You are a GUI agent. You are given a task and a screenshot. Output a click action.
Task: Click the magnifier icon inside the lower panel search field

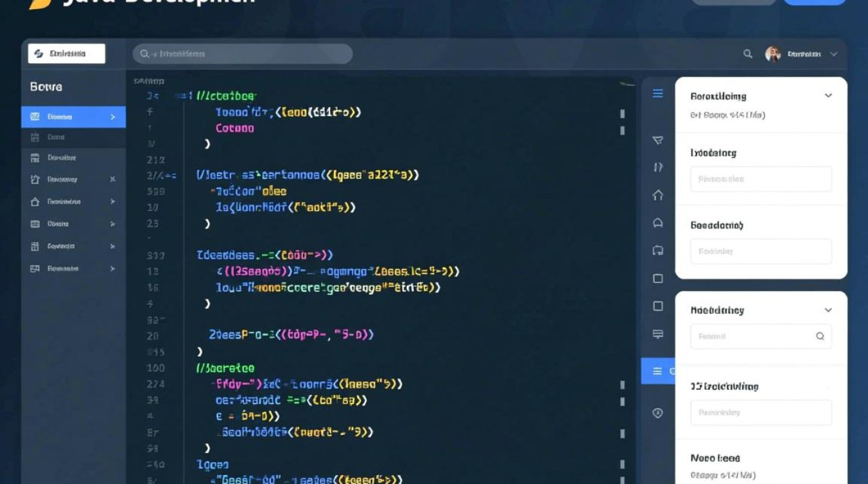click(x=820, y=336)
